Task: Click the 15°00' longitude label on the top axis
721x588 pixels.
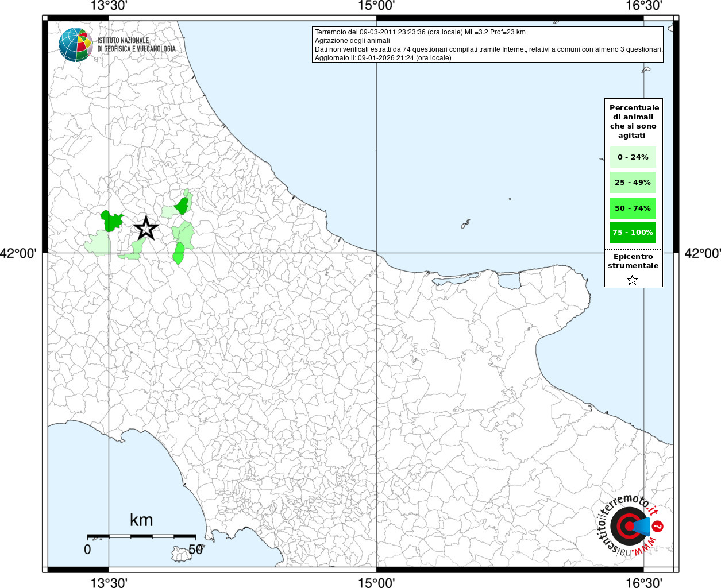Action: pyautogui.click(x=376, y=6)
